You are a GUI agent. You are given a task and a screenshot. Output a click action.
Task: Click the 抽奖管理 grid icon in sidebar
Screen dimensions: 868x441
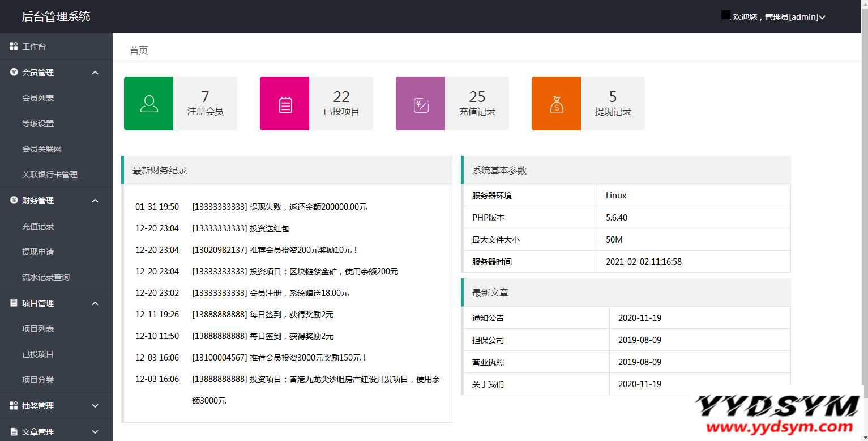point(14,406)
